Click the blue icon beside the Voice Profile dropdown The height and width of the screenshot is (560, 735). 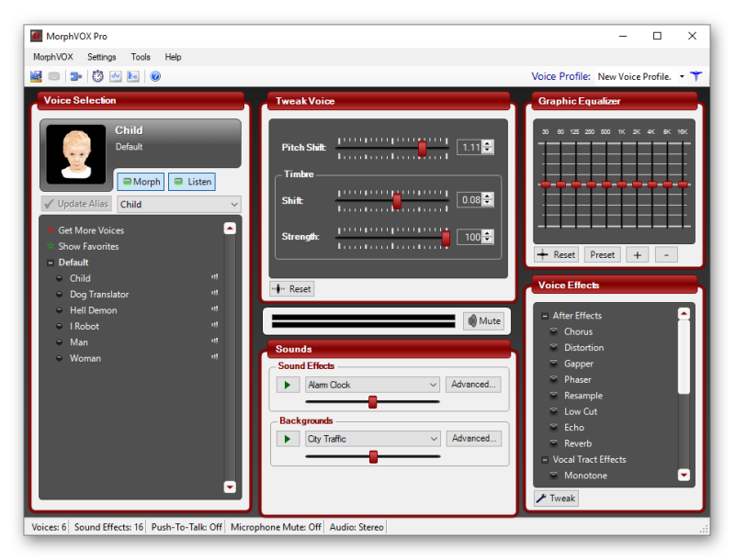click(696, 76)
